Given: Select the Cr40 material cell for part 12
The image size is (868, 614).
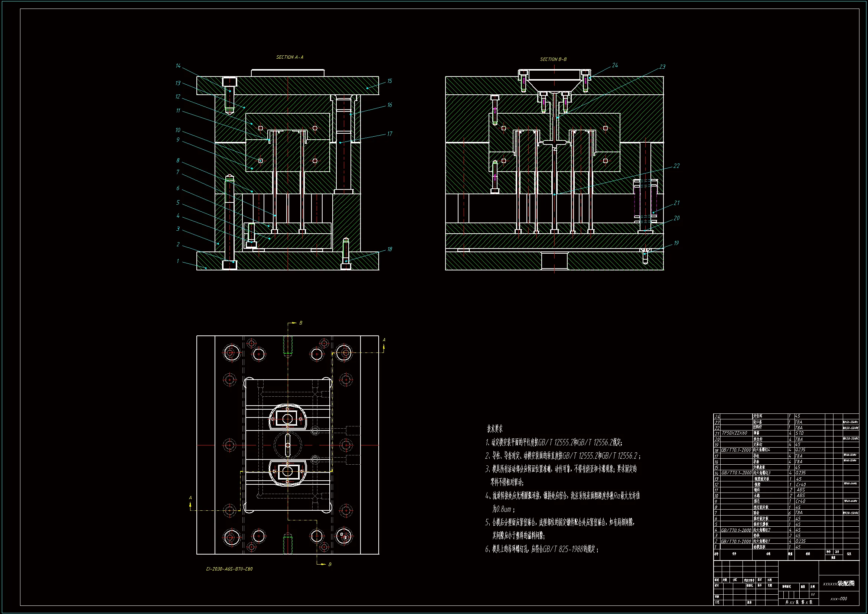Looking at the screenshot, I should point(801,485).
